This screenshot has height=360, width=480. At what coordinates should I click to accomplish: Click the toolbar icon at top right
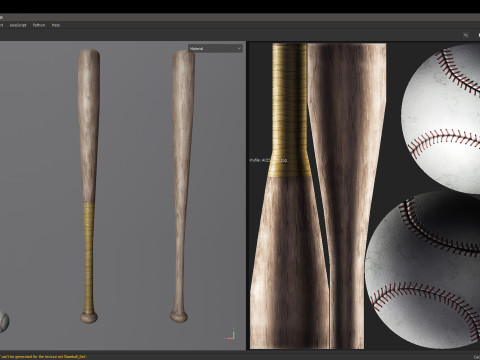pos(466,35)
